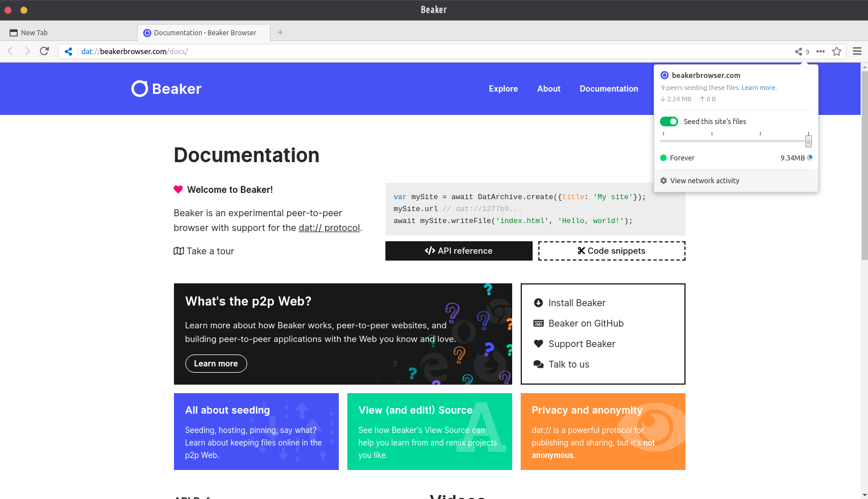
Task: Switch to the New Tab tab
Action: (35, 33)
